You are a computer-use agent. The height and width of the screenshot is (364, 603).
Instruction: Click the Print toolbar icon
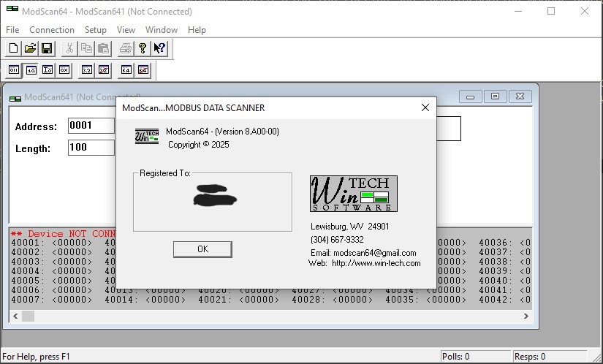tap(126, 48)
